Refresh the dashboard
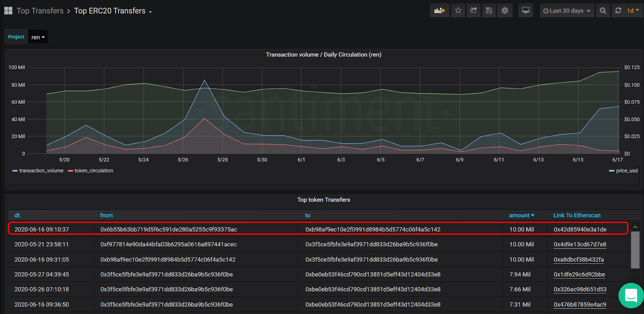644x314 pixels. [x=618, y=11]
